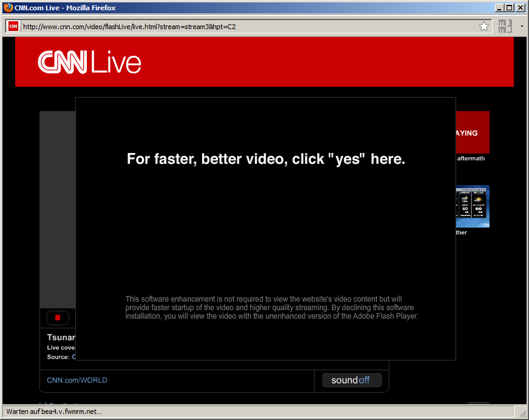Screen dimensions: 529x420
Task: Open the CNN.com/WORLD link
Action: pyautogui.click(x=77, y=381)
